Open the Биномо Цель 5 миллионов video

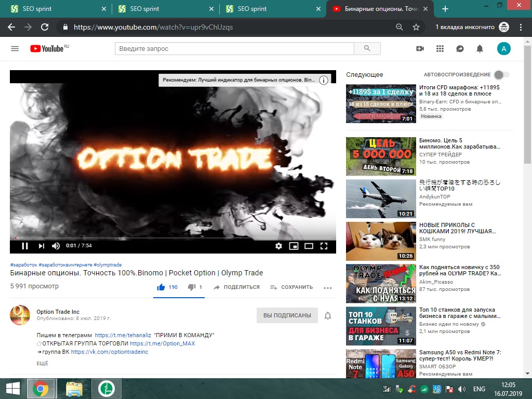(381, 156)
